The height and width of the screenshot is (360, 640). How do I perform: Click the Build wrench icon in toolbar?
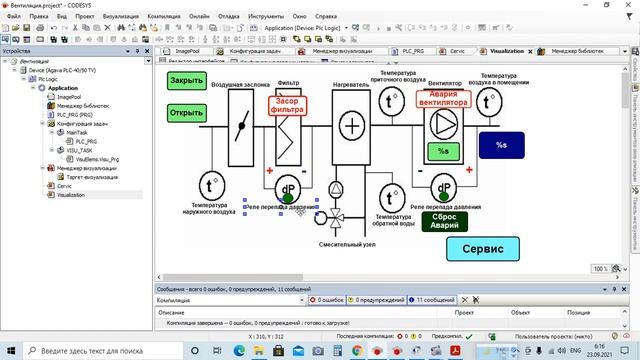pos(398,28)
